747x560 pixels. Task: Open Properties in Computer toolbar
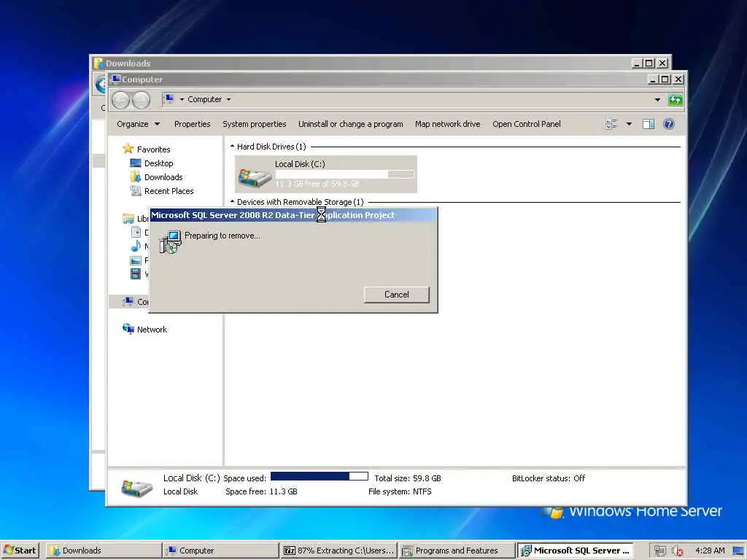192,124
